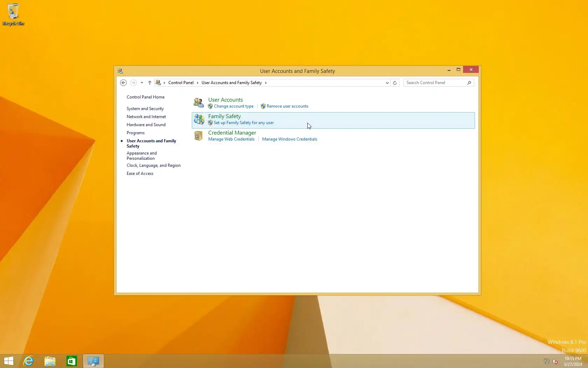Click Manage Web Credentials link
The image size is (588, 368).
tap(231, 139)
